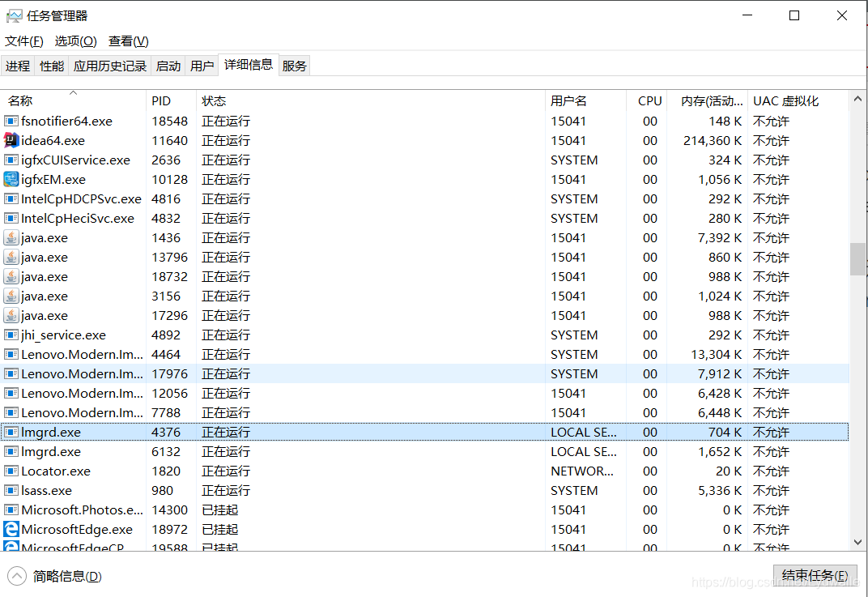Switch to the 启动 tab

168,66
